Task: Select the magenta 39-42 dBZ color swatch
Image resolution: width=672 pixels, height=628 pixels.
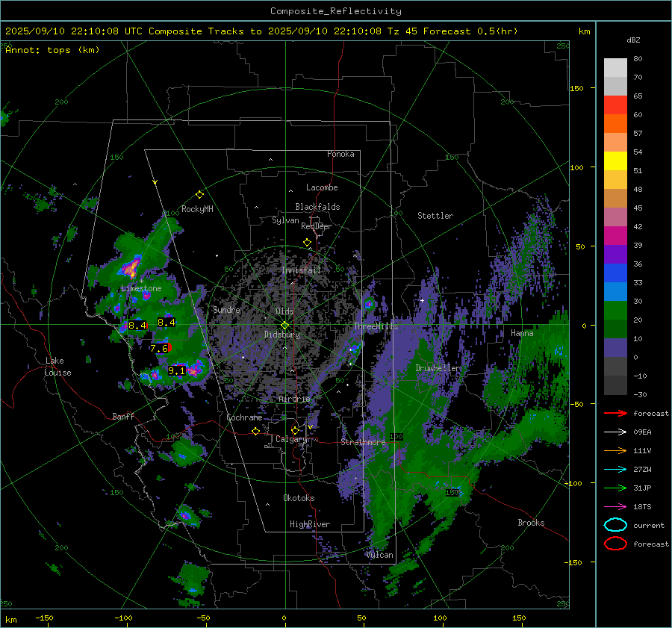Action: click(615, 236)
